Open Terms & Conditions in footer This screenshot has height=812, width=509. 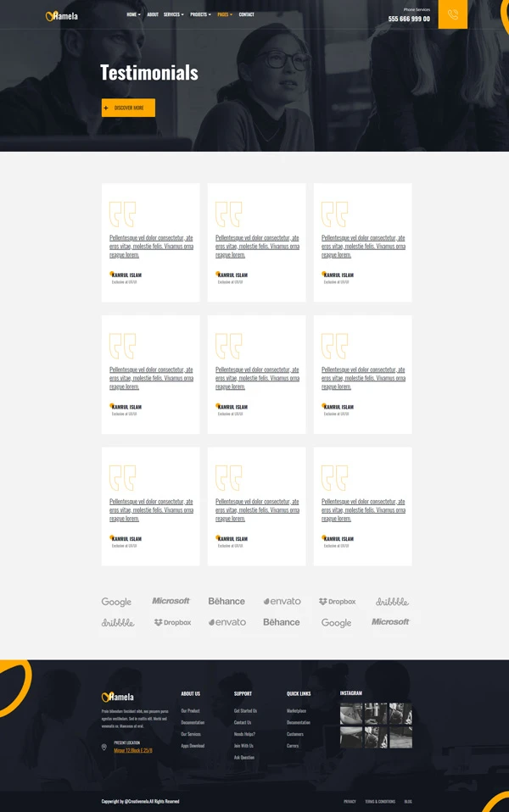(380, 801)
